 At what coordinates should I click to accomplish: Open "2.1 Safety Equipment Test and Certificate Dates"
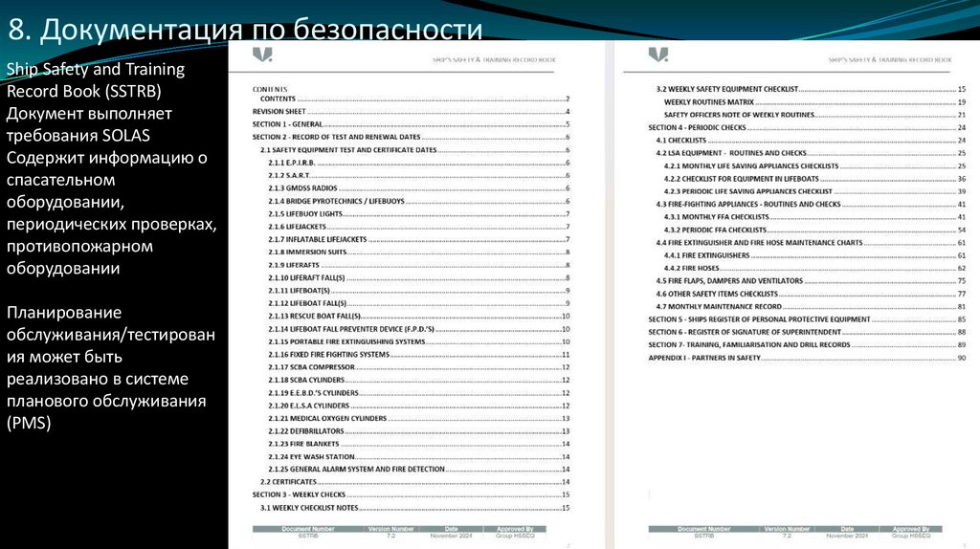414,150
